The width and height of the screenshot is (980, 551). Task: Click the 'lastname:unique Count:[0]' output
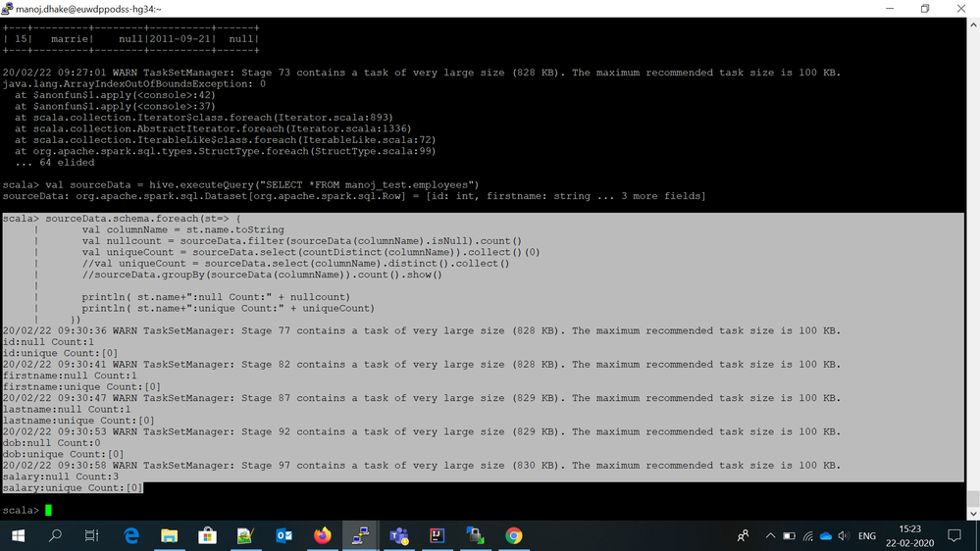click(x=78, y=421)
